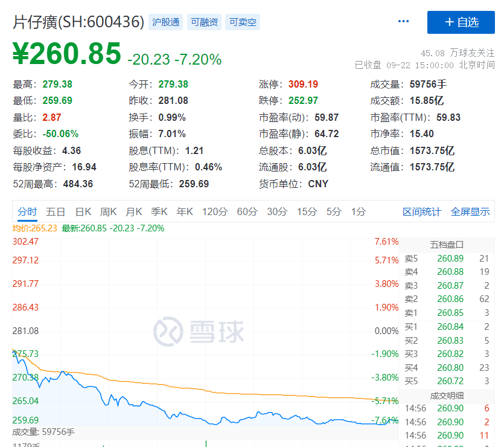Click the 均价:265.23 chart label
The height and width of the screenshot is (447, 504).
35,228
